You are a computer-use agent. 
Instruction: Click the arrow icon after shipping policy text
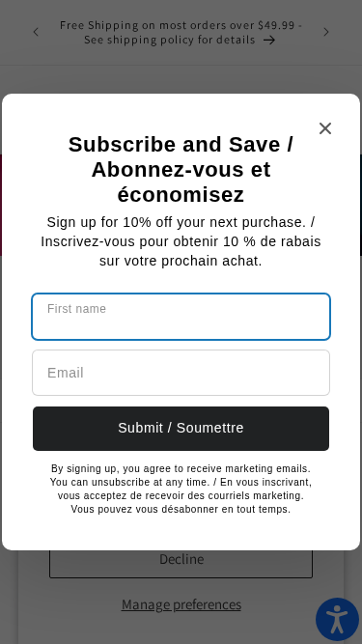coord(269,40)
